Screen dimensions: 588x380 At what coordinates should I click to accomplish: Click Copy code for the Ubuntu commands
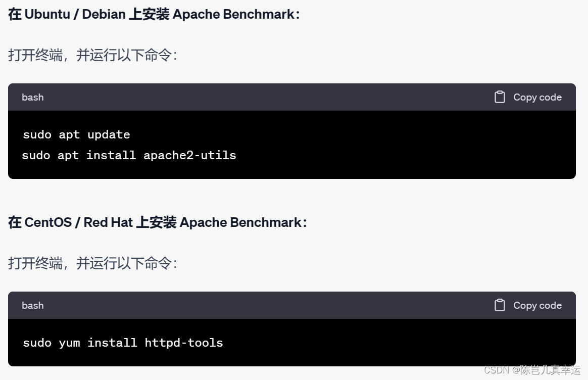point(537,97)
